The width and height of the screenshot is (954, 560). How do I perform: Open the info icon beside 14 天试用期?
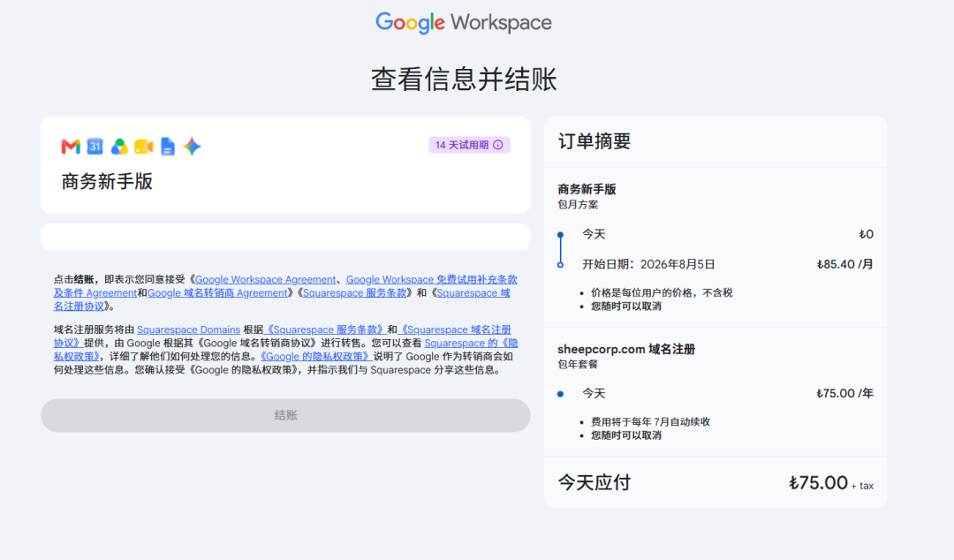point(497,145)
